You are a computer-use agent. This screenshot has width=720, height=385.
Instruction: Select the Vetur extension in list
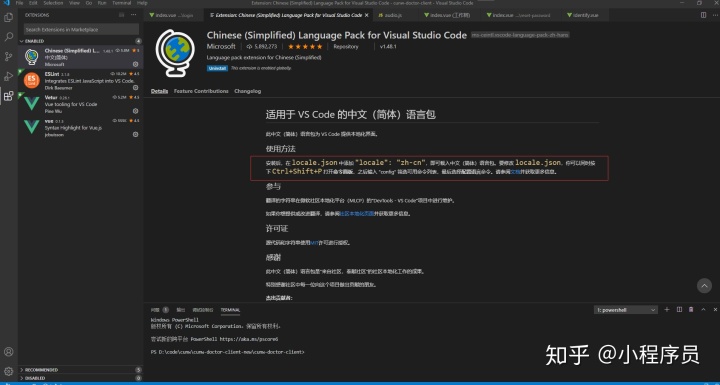(81, 104)
